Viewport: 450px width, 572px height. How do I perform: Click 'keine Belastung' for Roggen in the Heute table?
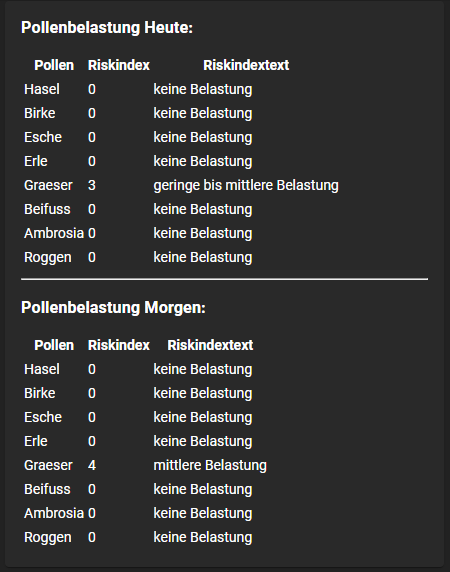coord(203,258)
